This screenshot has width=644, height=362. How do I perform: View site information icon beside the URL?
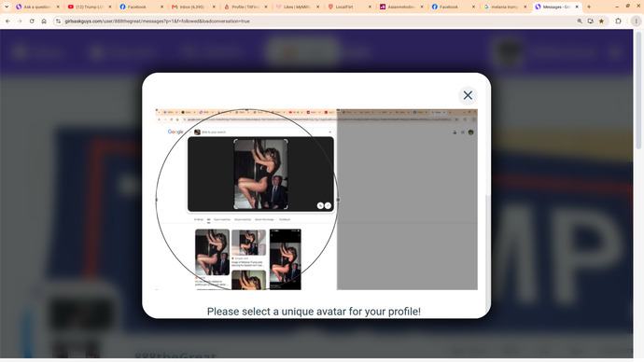pos(58,21)
